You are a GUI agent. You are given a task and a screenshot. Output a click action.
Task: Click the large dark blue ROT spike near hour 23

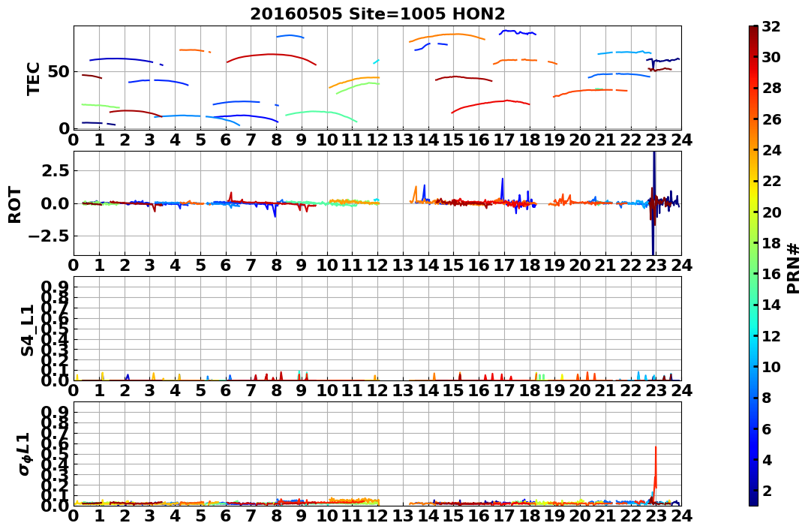pos(653,203)
